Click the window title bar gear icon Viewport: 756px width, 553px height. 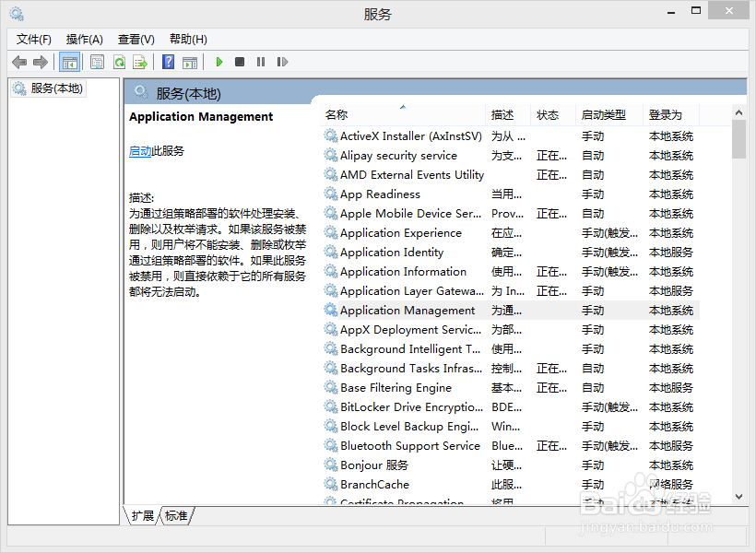click(x=17, y=14)
